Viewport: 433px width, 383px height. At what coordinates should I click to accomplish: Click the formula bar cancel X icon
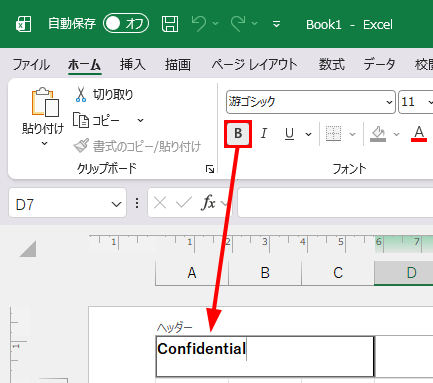coord(160,203)
